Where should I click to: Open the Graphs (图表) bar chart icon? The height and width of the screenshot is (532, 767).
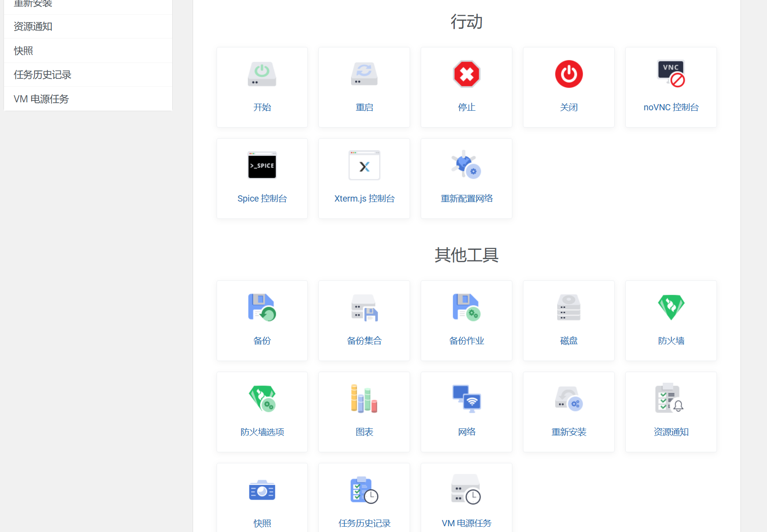[x=364, y=399]
